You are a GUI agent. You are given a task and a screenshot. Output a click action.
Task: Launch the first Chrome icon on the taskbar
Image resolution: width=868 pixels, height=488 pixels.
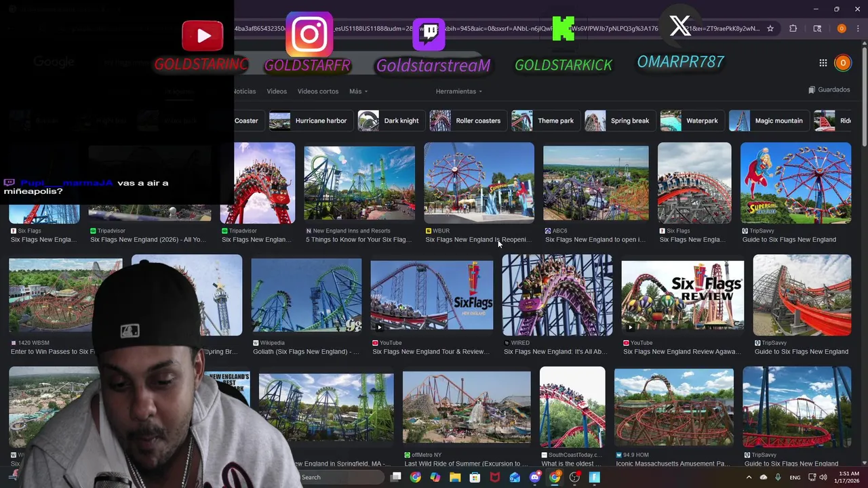point(416,477)
